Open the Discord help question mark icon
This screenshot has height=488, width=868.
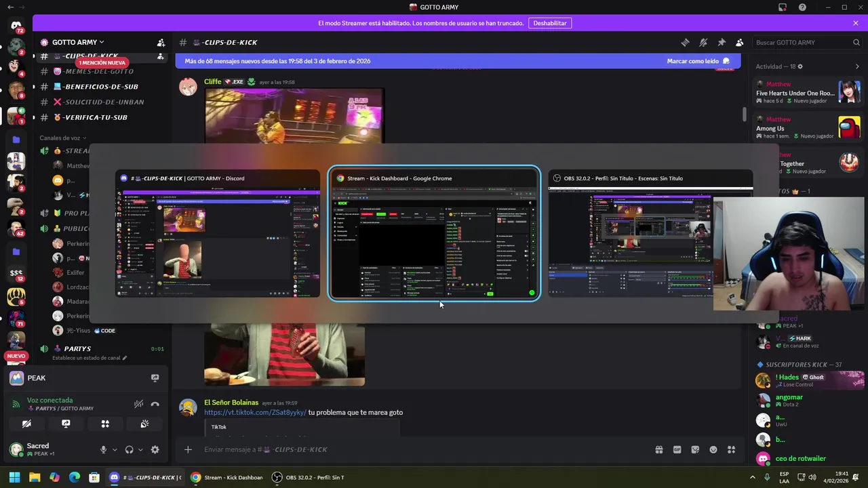(x=802, y=7)
